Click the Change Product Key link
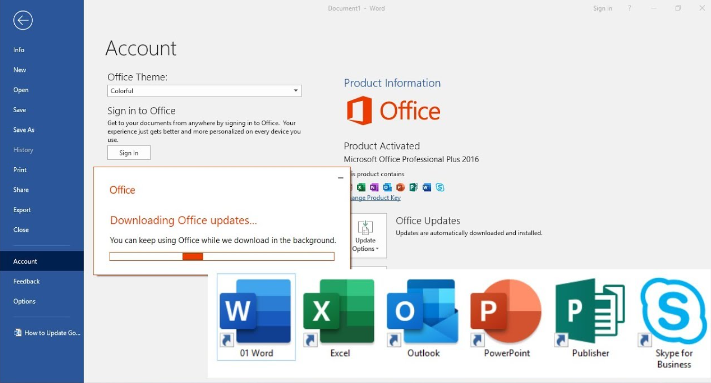Image resolution: width=711 pixels, height=383 pixels. [375, 198]
